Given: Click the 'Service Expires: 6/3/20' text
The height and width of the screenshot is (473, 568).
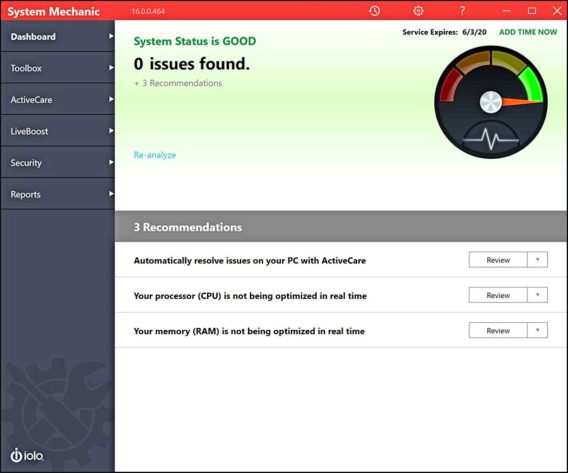Looking at the screenshot, I should [444, 32].
